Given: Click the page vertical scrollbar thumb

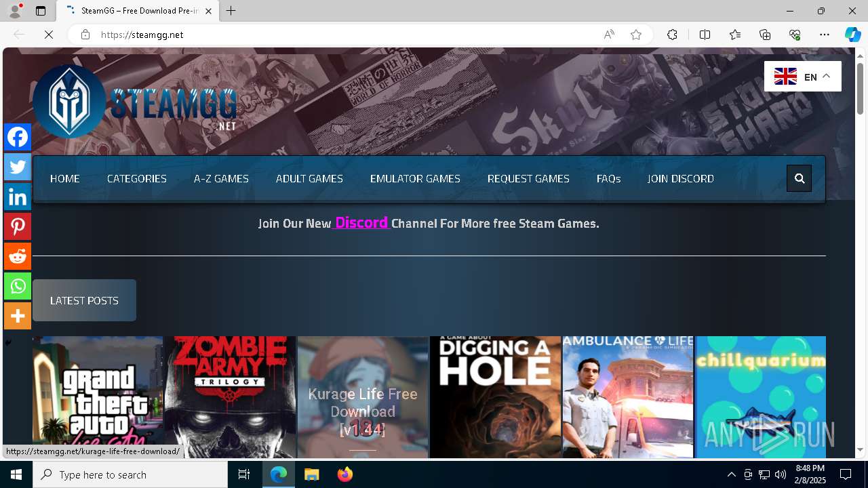Looking at the screenshot, I should pos(860,88).
